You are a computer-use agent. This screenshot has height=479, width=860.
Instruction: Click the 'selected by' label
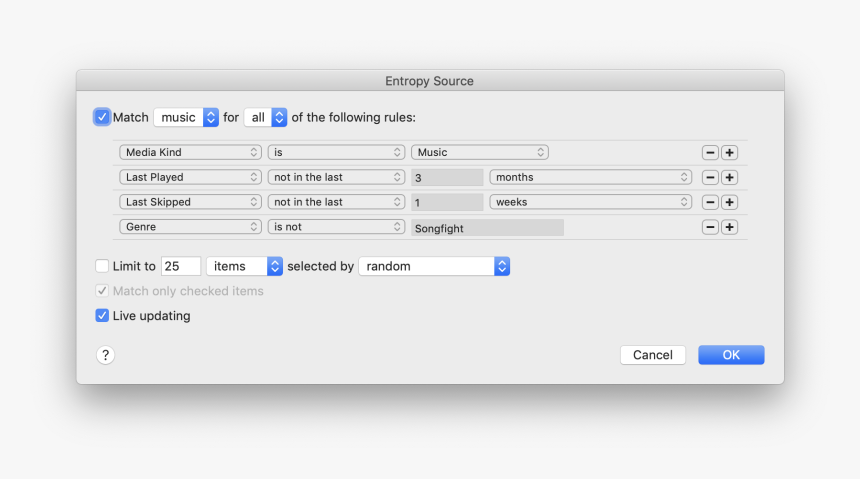click(x=321, y=267)
